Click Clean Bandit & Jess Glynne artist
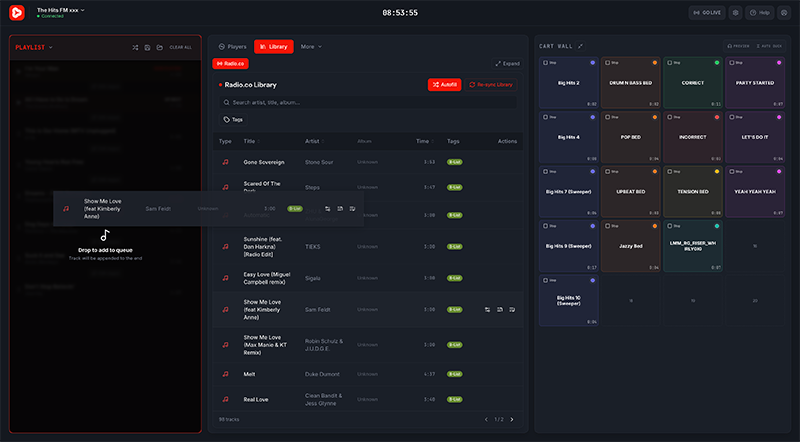Screen dimensions: 800x442 [323, 399]
